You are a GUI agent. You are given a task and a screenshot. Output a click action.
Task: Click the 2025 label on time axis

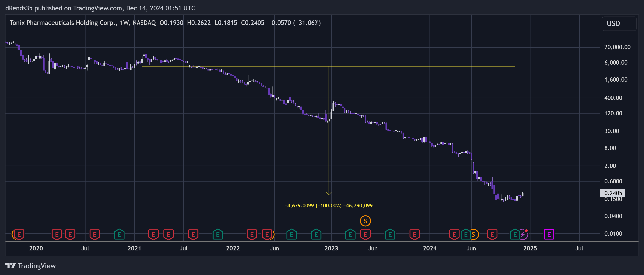(530, 248)
